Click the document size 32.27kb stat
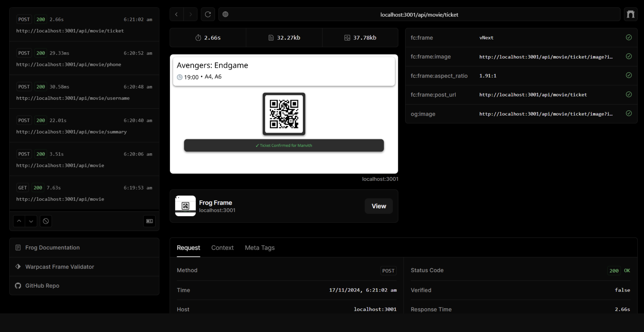The width and height of the screenshot is (644, 332). point(284,37)
